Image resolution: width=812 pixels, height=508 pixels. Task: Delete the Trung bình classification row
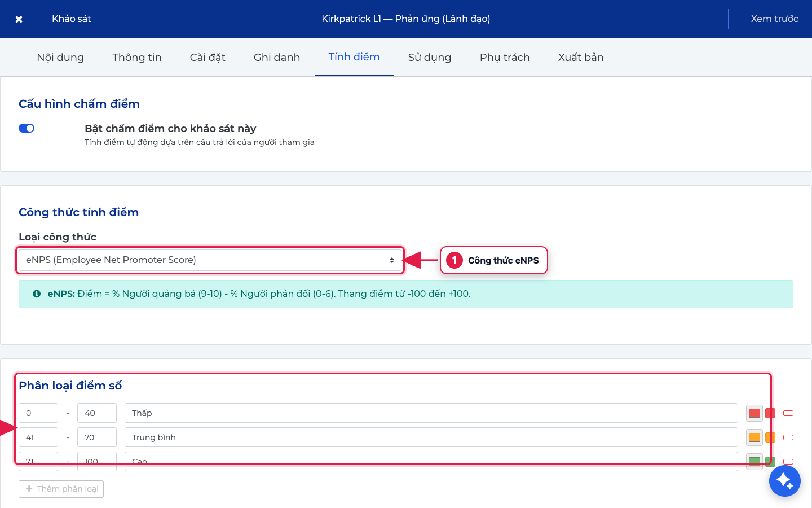[x=788, y=437]
